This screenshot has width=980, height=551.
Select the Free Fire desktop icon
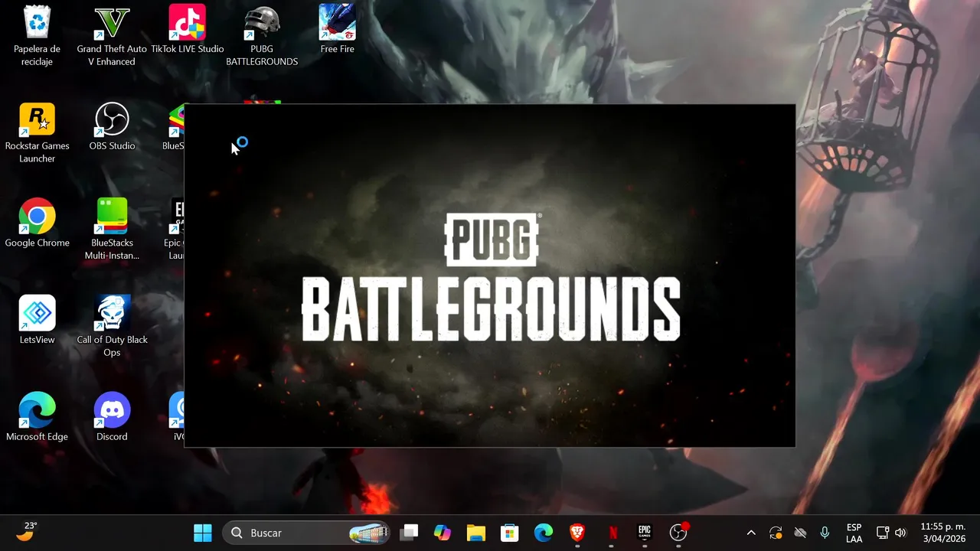click(x=338, y=29)
